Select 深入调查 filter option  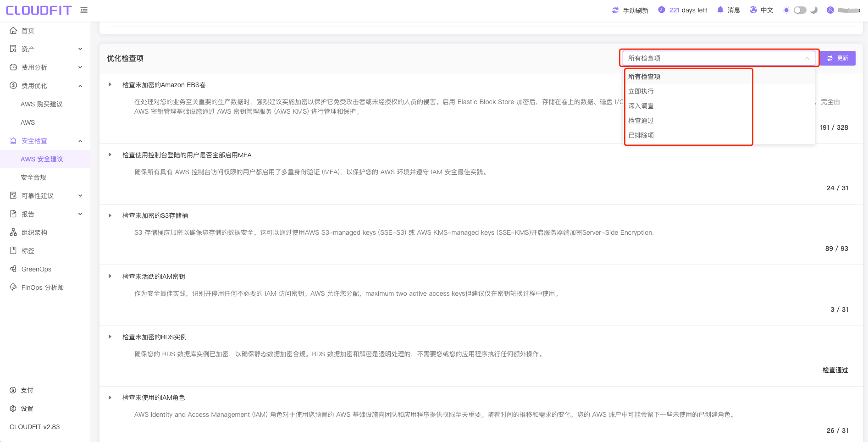pos(719,106)
